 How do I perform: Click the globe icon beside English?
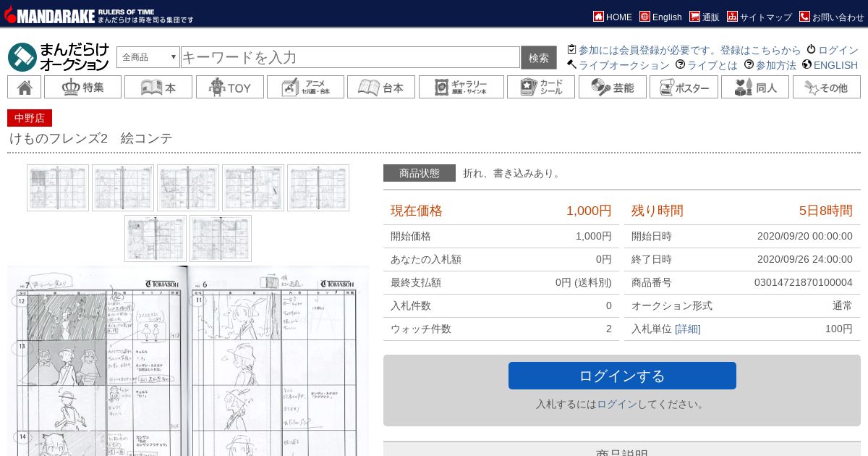644,16
